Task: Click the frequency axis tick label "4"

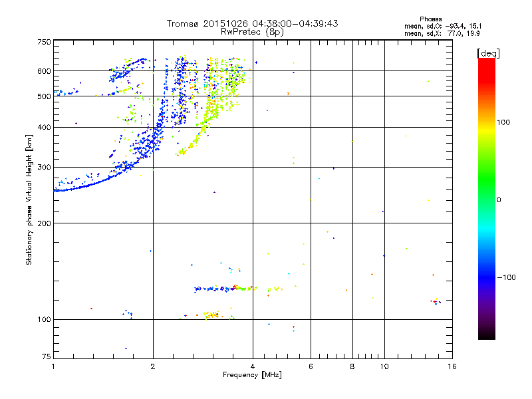Action: pyautogui.click(x=253, y=366)
